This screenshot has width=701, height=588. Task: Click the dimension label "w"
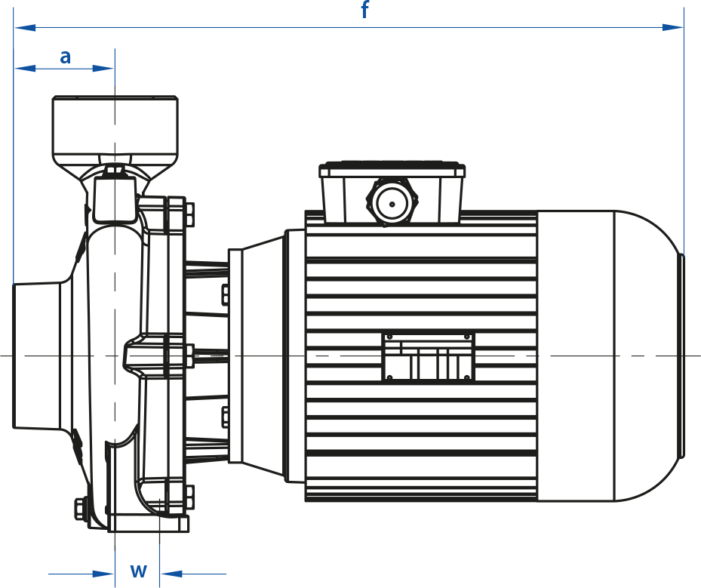138,570
